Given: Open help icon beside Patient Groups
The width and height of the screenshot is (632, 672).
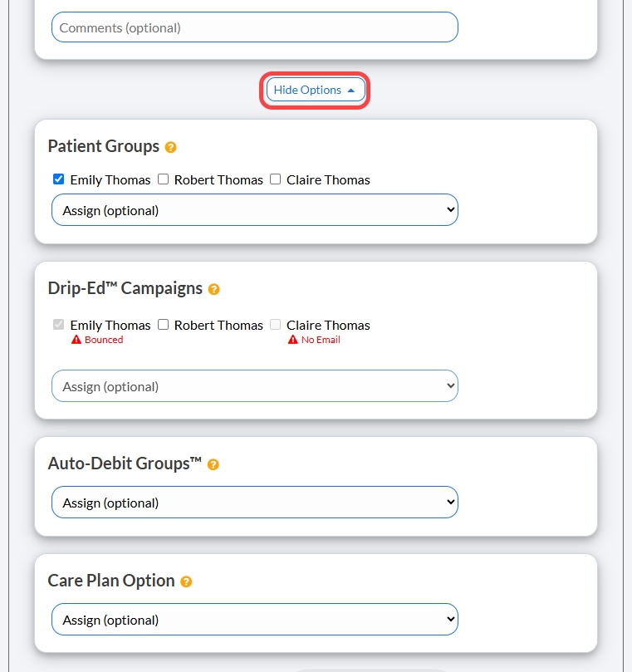Looking at the screenshot, I should [x=170, y=147].
